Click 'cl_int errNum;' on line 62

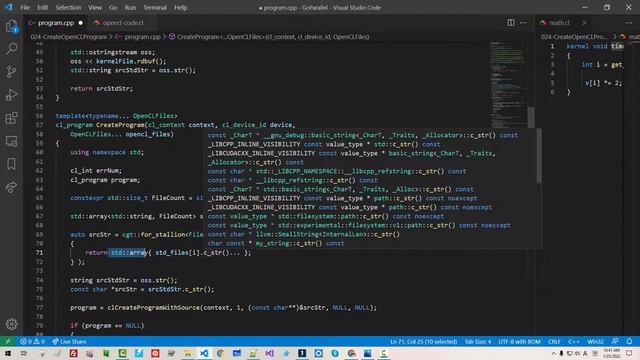click(x=96, y=170)
